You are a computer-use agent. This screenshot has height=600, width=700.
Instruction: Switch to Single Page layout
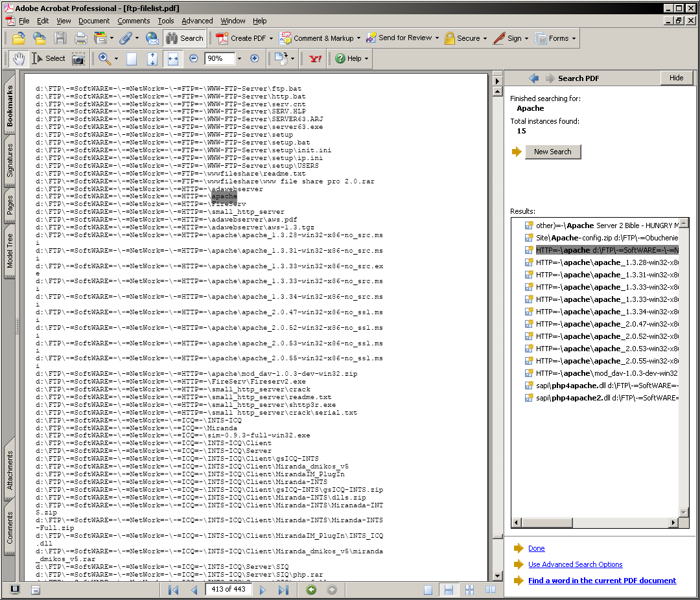[428, 590]
